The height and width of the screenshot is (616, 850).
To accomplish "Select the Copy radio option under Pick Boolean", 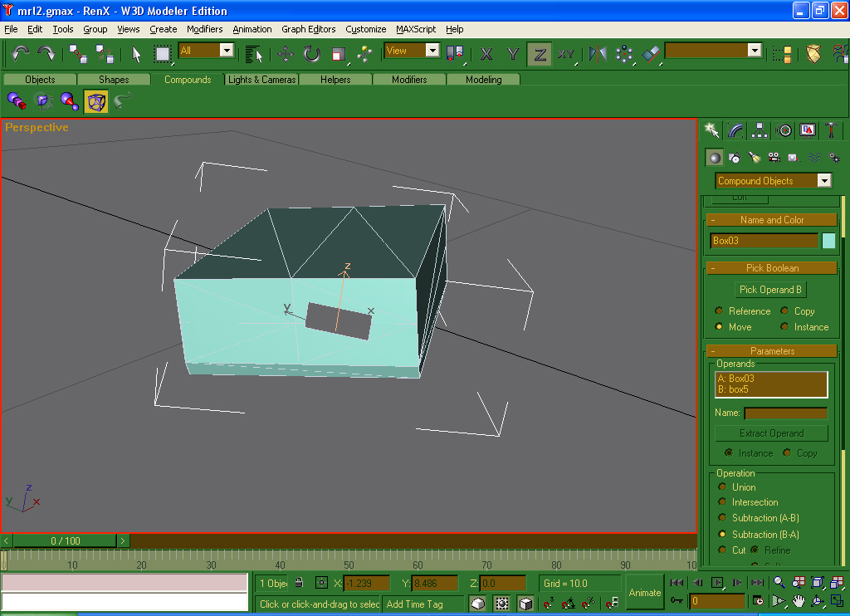I will (784, 311).
